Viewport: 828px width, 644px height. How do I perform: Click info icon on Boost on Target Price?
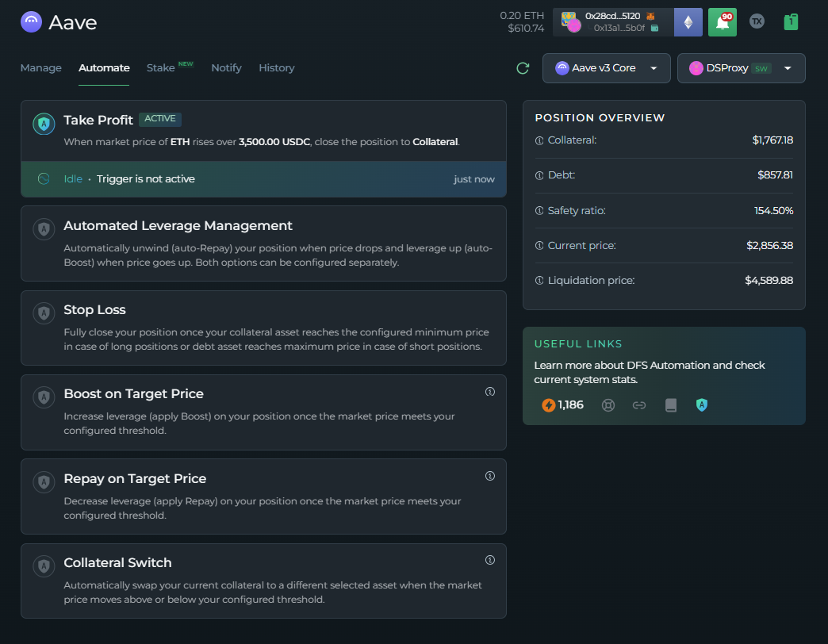(x=490, y=392)
